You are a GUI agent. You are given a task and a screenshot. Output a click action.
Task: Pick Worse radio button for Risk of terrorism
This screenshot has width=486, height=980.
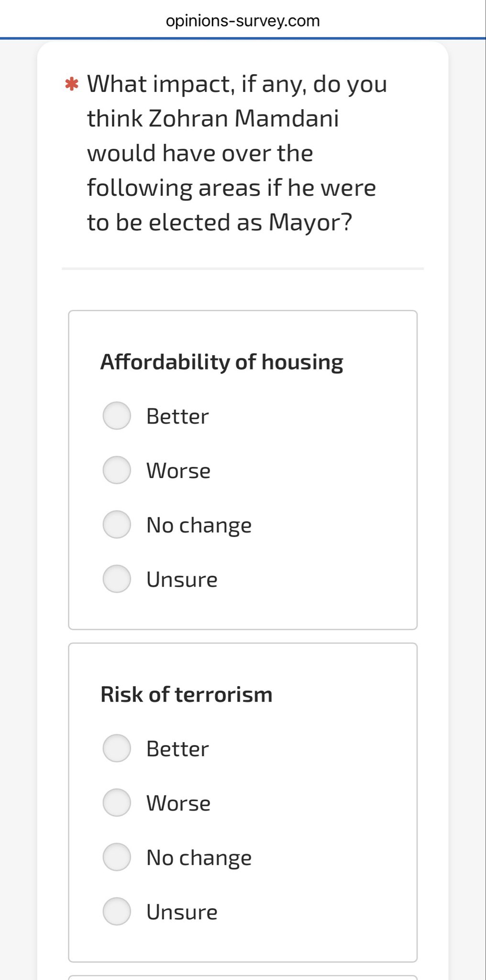(117, 802)
